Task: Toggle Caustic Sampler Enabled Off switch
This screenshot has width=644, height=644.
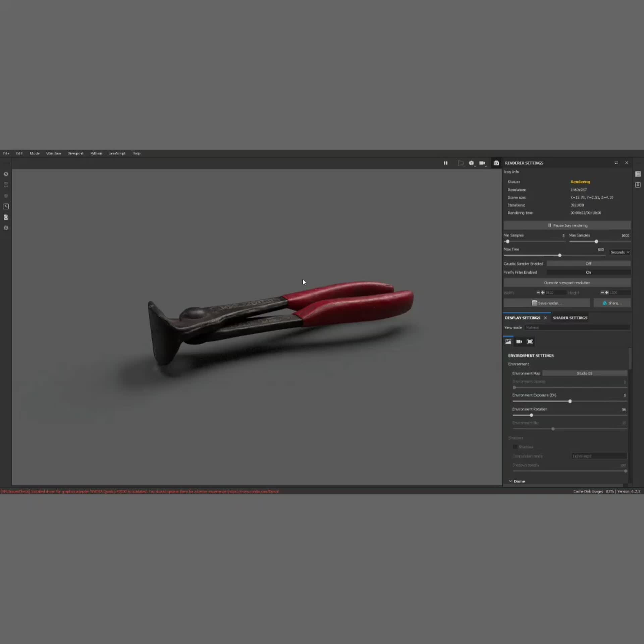Action: coord(588,264)
